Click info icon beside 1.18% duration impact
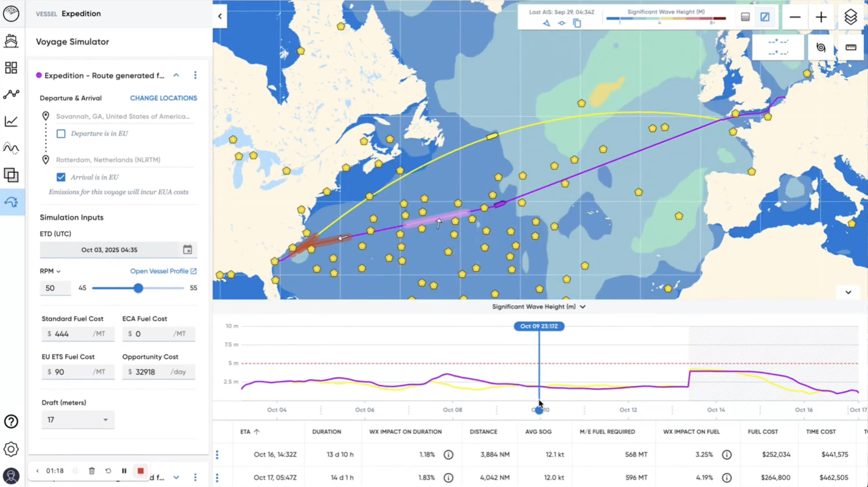 click(448, 455)
